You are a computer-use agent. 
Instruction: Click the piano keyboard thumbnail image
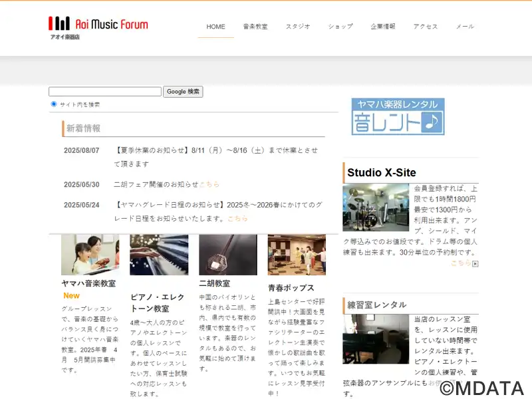159,255
